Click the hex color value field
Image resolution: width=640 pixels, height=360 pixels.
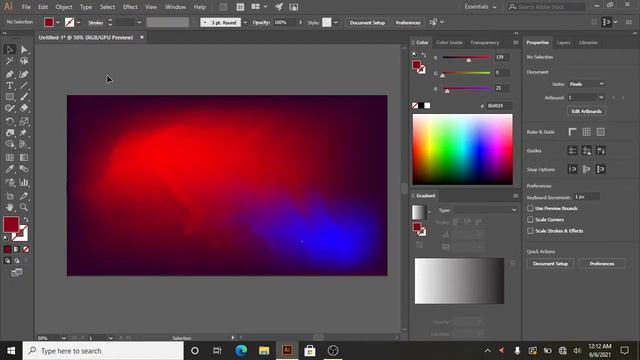point(498,106)
